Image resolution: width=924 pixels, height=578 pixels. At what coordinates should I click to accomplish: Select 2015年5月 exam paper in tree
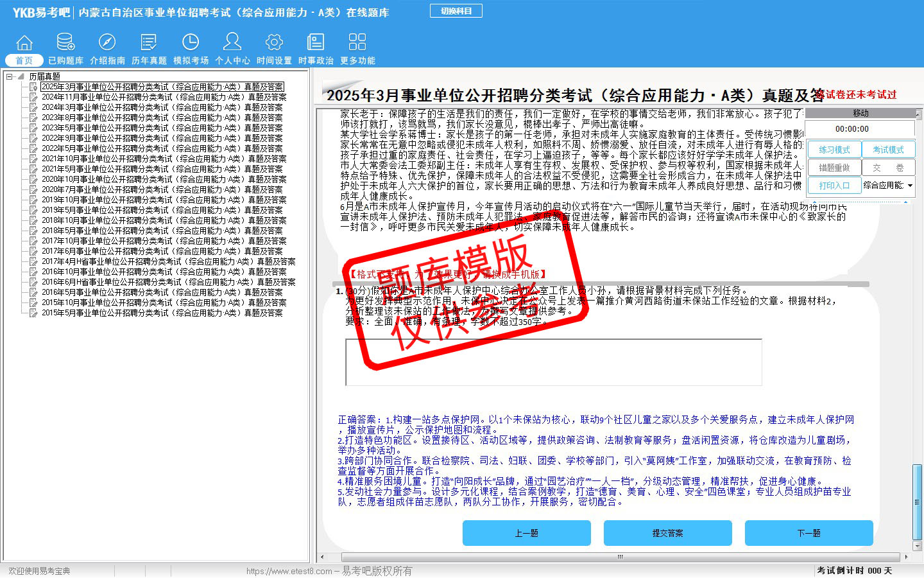tap(162, 313)
